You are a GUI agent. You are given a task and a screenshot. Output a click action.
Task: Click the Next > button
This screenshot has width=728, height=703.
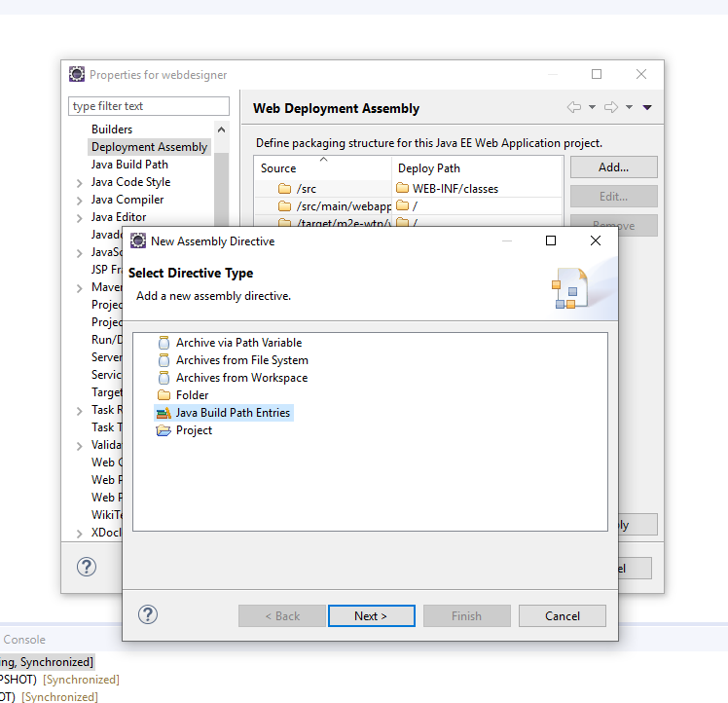(x=371, y=615)
